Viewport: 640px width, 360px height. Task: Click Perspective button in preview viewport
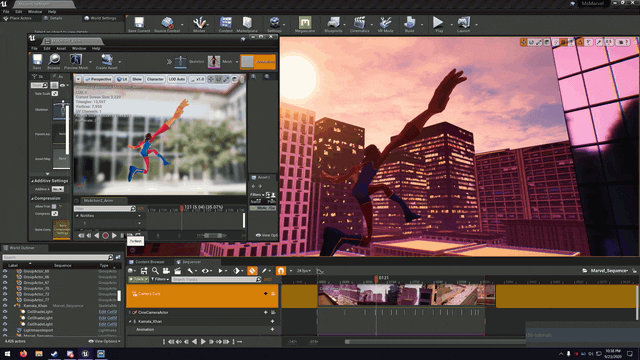(98, 79)
